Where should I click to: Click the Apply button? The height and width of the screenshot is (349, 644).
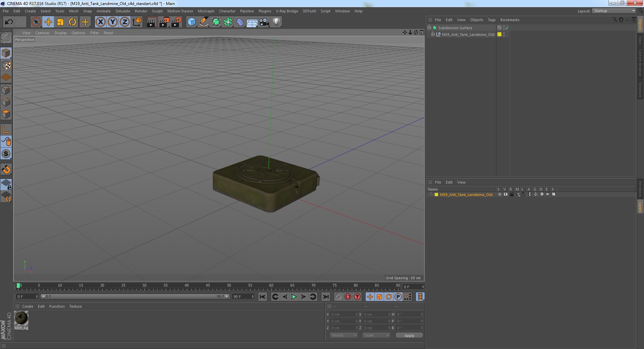(409, 336)
